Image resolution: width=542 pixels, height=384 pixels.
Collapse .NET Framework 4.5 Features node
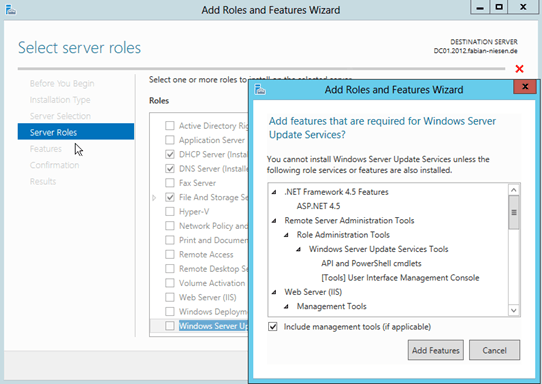[x=274, y=192]
